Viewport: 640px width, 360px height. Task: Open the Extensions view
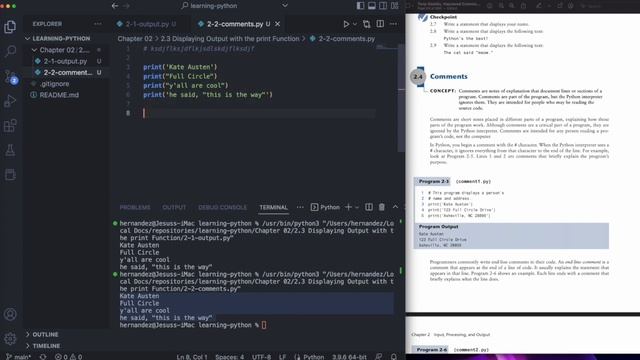tap(10, 125)
